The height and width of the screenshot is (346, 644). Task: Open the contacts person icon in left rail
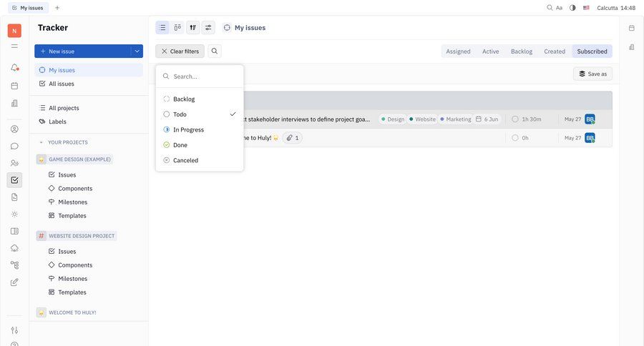14,129
